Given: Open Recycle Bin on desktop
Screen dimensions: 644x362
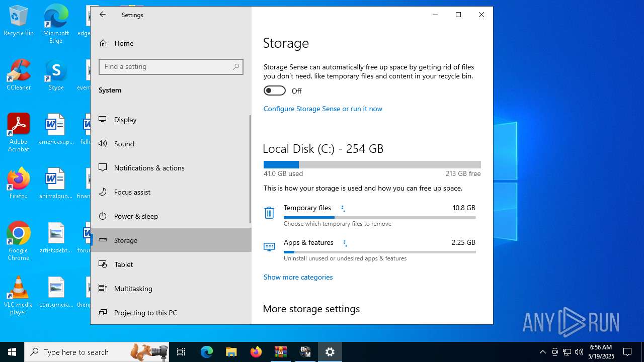Looking at the screenshot, I should (x=19, y=21).
